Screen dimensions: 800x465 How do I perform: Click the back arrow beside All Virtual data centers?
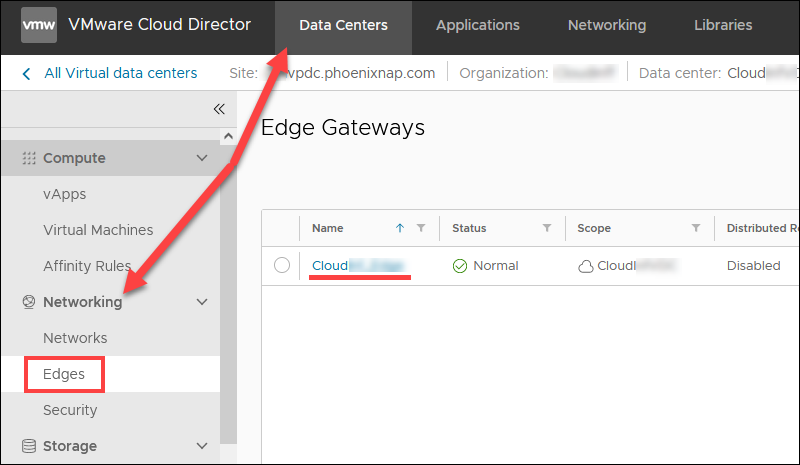pos(27,74)
